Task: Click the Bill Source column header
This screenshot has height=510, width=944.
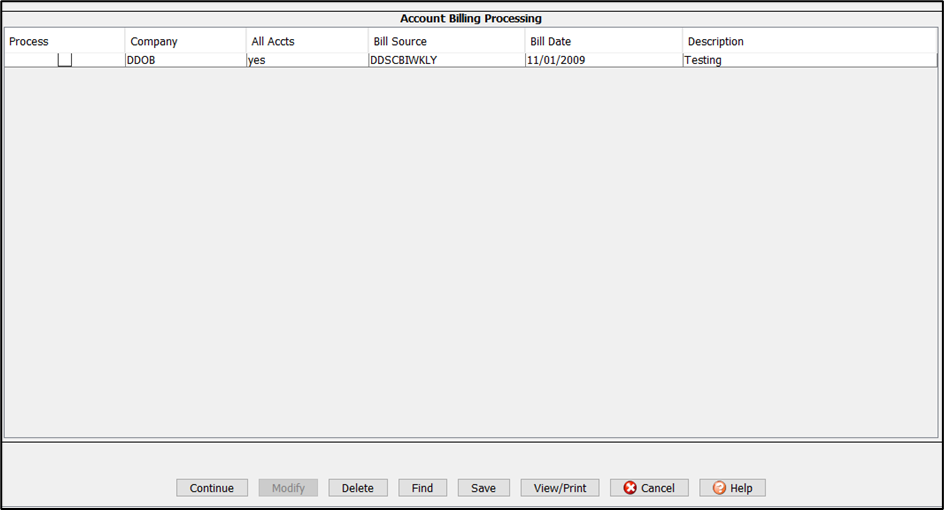Action: [x=400, y=42]
